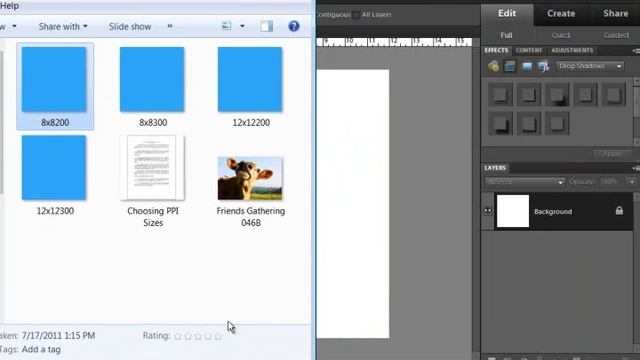Open the Drop Shadows category dropdown
640x360 pixels.
tap(590, 66)
